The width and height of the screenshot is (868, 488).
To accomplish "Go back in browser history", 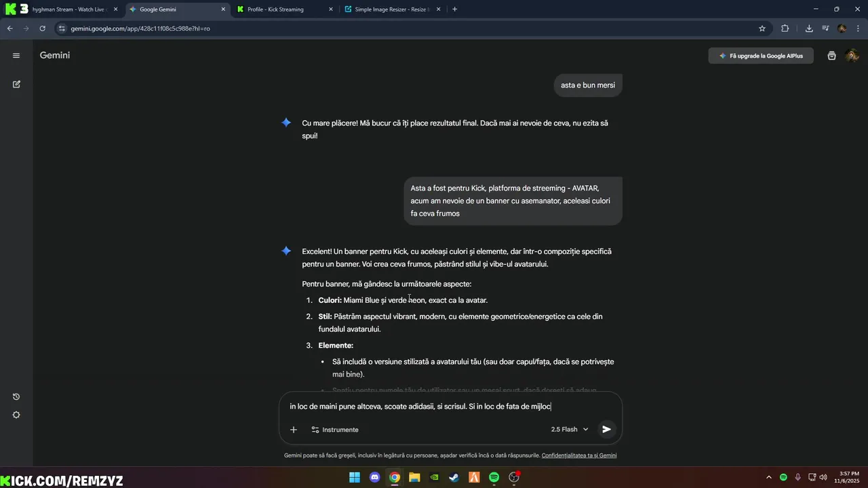I will (9, 28).
